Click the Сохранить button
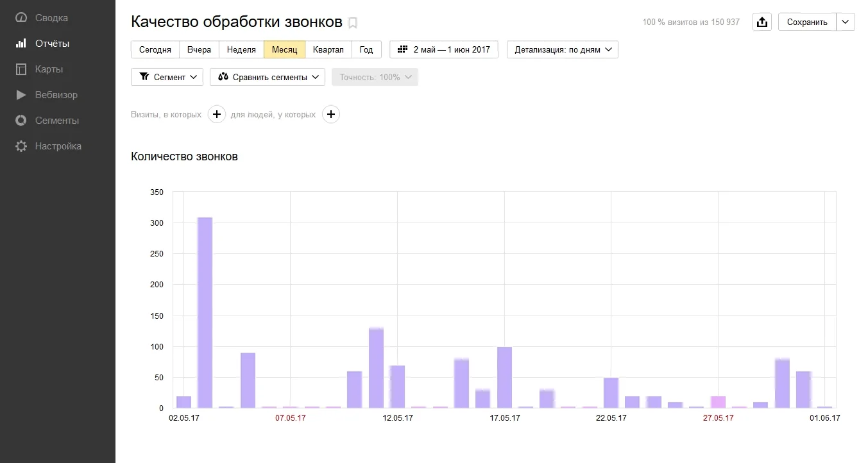868x463 pixels. (x=807, y=22)
